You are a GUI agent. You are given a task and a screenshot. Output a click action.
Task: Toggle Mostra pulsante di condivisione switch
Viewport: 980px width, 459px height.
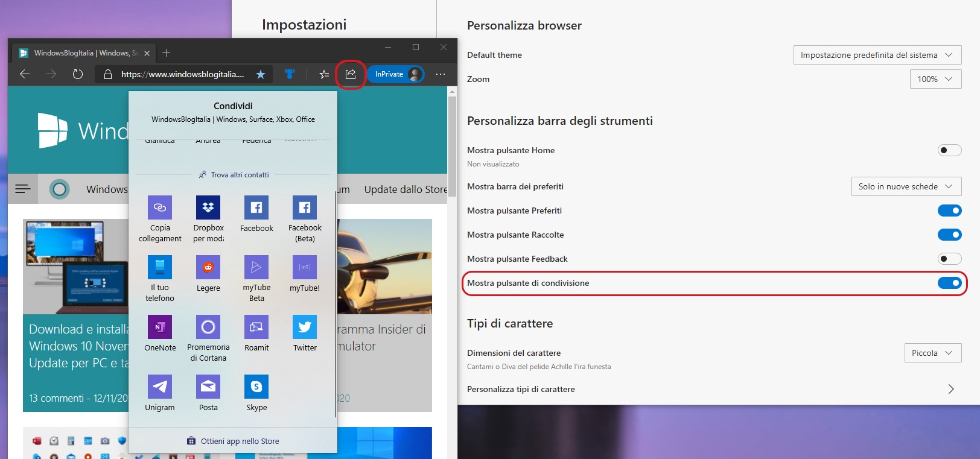click(949, 283)
